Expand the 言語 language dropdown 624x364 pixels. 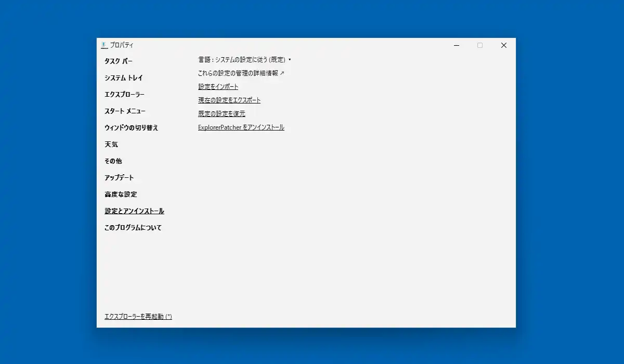(x=244, y=60)
